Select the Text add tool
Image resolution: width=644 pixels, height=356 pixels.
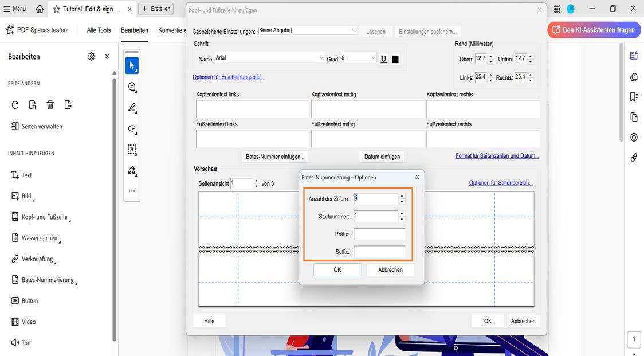point(21,175)
